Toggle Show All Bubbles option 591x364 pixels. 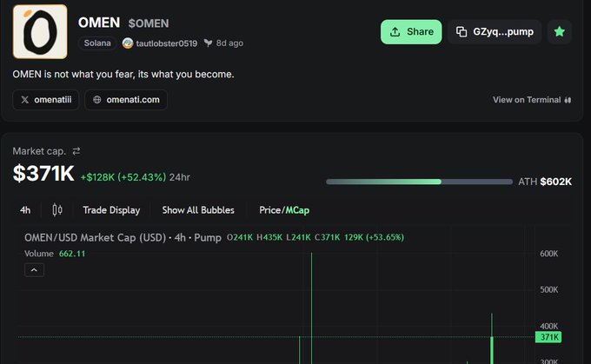[x=198, y=210]
